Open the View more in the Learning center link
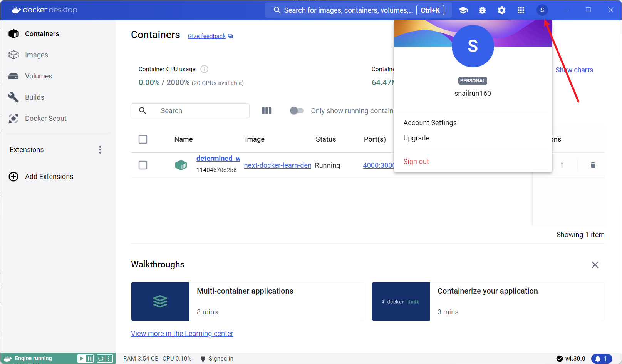The image size is (622, 364). 182,334
